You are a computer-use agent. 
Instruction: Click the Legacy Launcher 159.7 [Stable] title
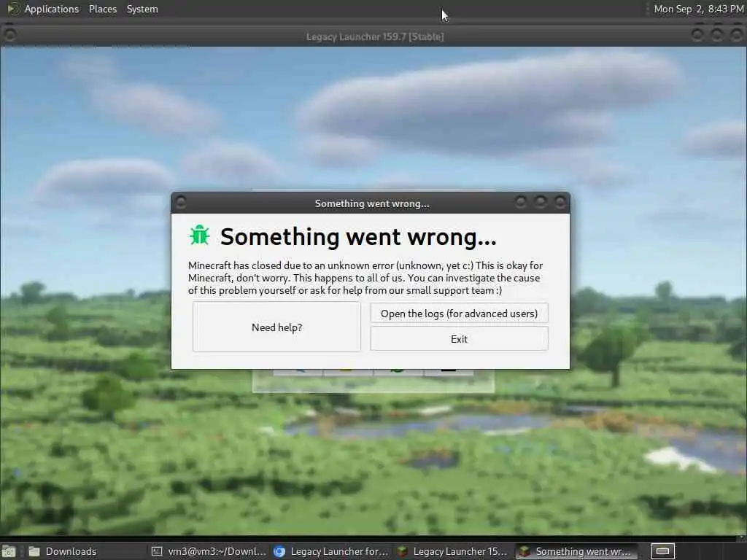375,36
